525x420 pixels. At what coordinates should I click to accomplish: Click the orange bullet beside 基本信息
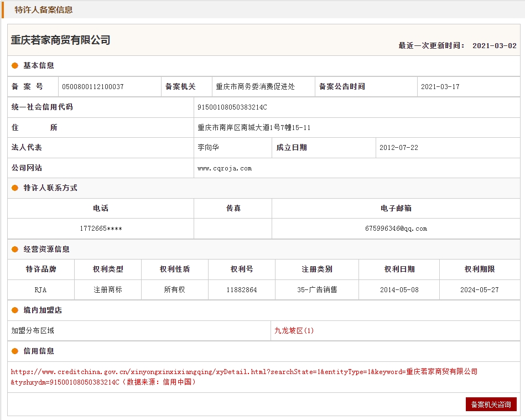click(15, 66)
